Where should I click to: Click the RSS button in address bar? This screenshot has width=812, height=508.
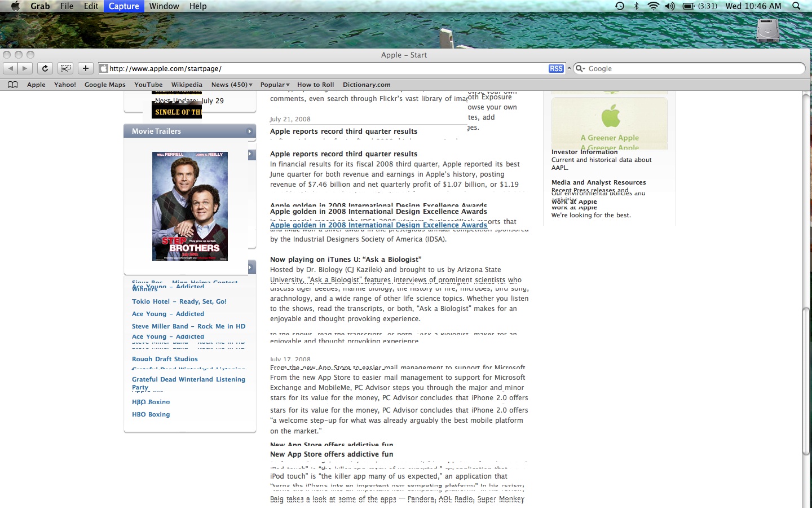click(x=556, y=68)
